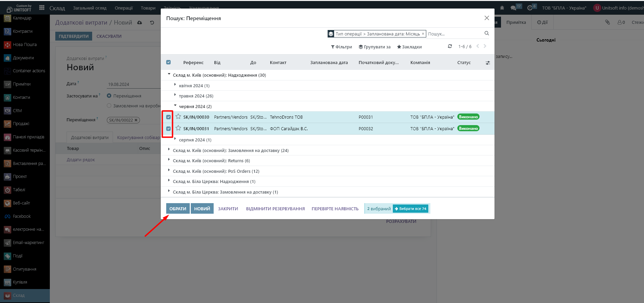This screenshot has height=303, width=644.
Task: Uncheck the SK/IN/00031 row checkbox
Action: point(168,128)
